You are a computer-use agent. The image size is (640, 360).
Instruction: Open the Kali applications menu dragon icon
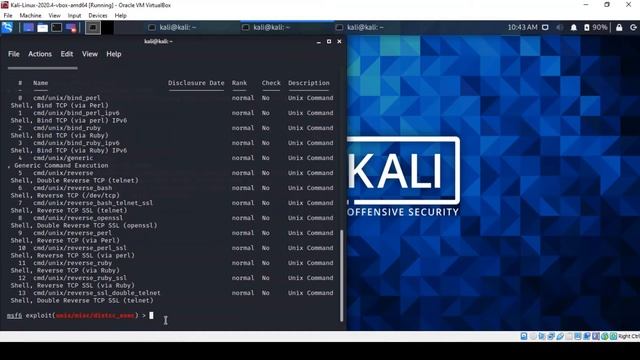coord(7,27)
